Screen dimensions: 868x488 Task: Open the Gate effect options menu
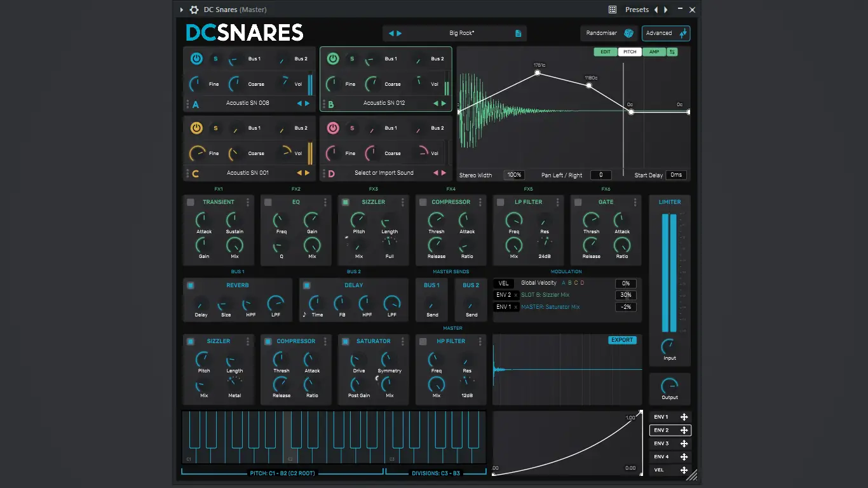click(x=635, y=202)
